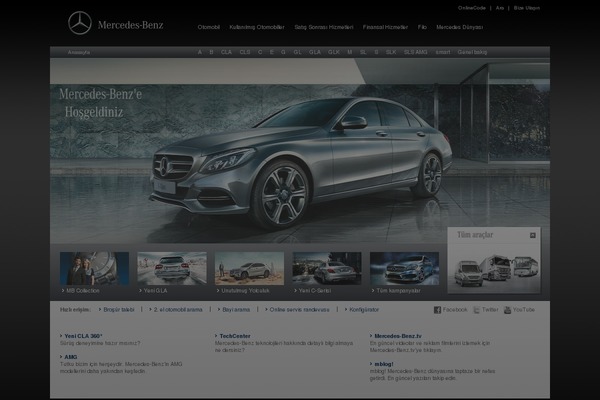Click the Tüm kampanyalar thumbnail
Image resolution: width=600 pixels, height=400 pixels.
[404, 268]
